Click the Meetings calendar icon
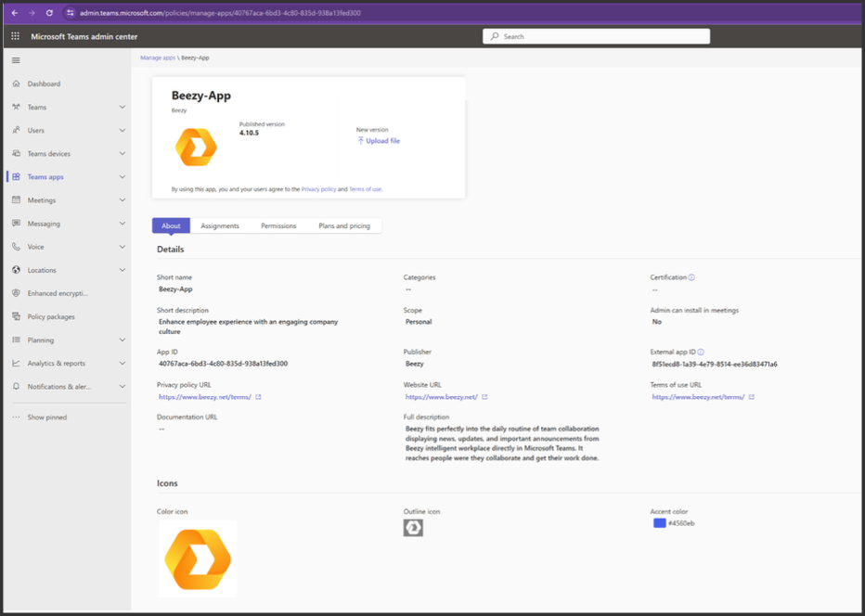The height and width of the screenshot is (616, 865). [16, 200]
